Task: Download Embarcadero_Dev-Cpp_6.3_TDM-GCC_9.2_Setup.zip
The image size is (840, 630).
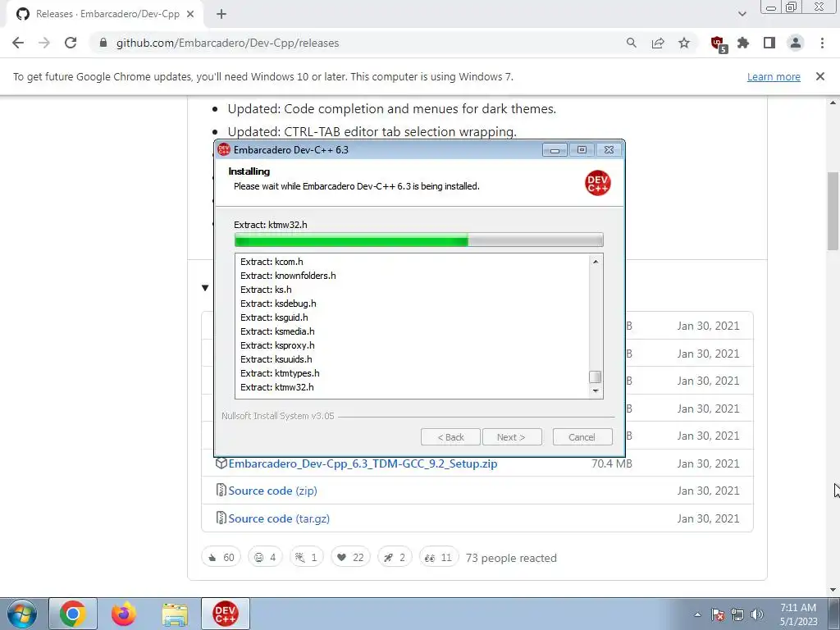Action: 363,463
